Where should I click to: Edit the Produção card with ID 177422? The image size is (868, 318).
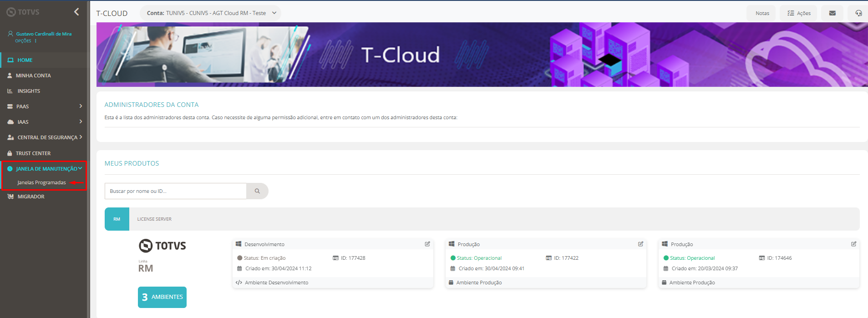tap(640, 244)
